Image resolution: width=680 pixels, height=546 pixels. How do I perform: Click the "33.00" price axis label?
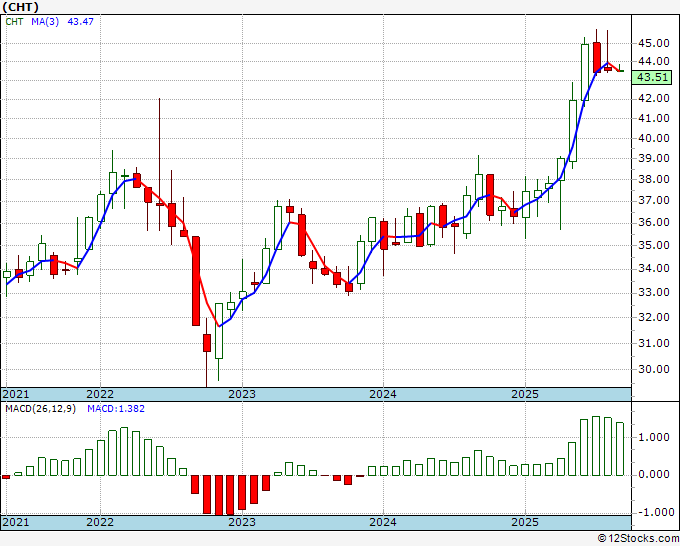(x=654, y=292)
